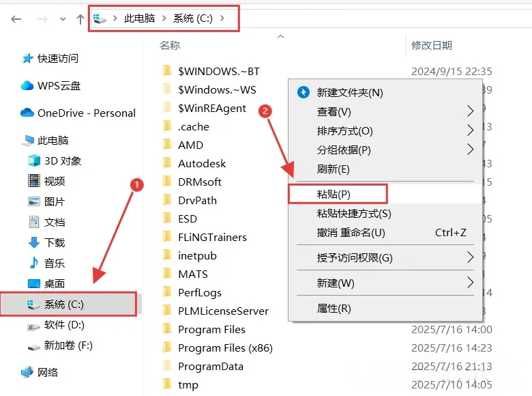This screenshot has height=396, width=532.
Task: Click the 快速访问 star icon
Action: tap(27, 59)
